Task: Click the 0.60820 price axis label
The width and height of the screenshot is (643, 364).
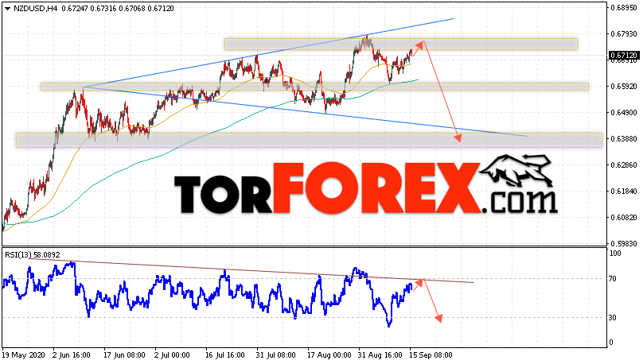Action: 623,218
